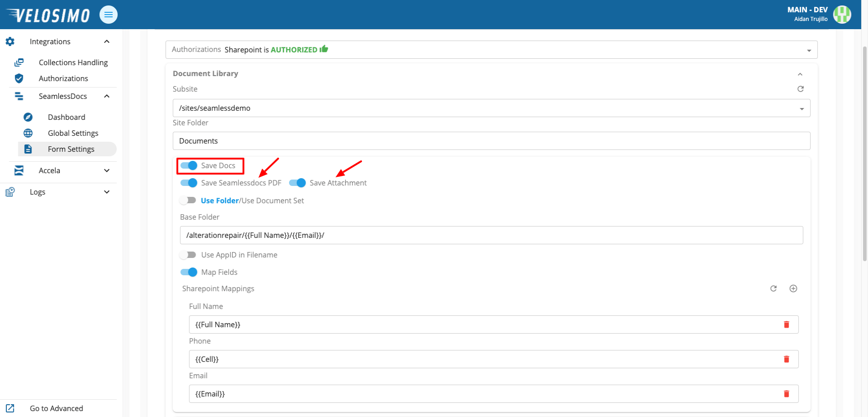This screenshot has height=417, width=868.
Task: Toggle Save Seamlessdocs PDF switch
Action: (189, 183)
